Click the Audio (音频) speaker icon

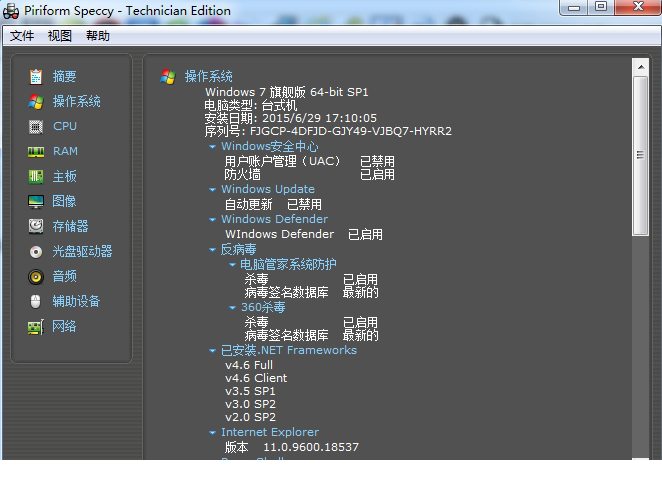(36, 277)
